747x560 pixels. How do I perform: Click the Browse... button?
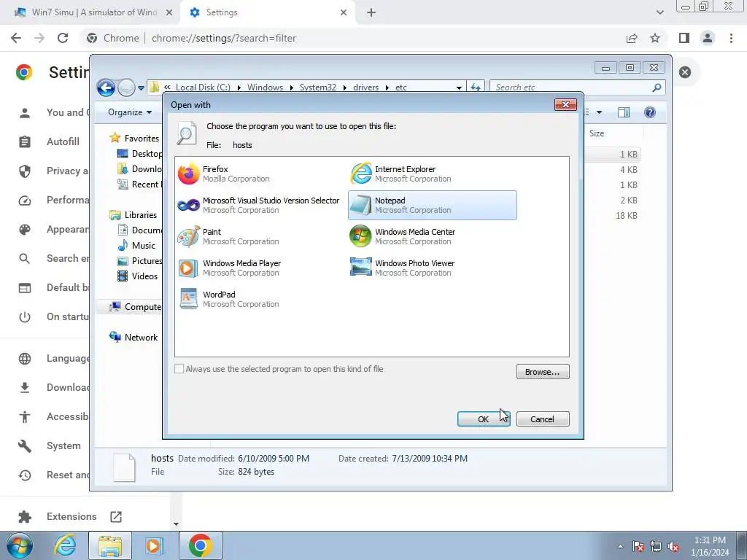point(543,372)
